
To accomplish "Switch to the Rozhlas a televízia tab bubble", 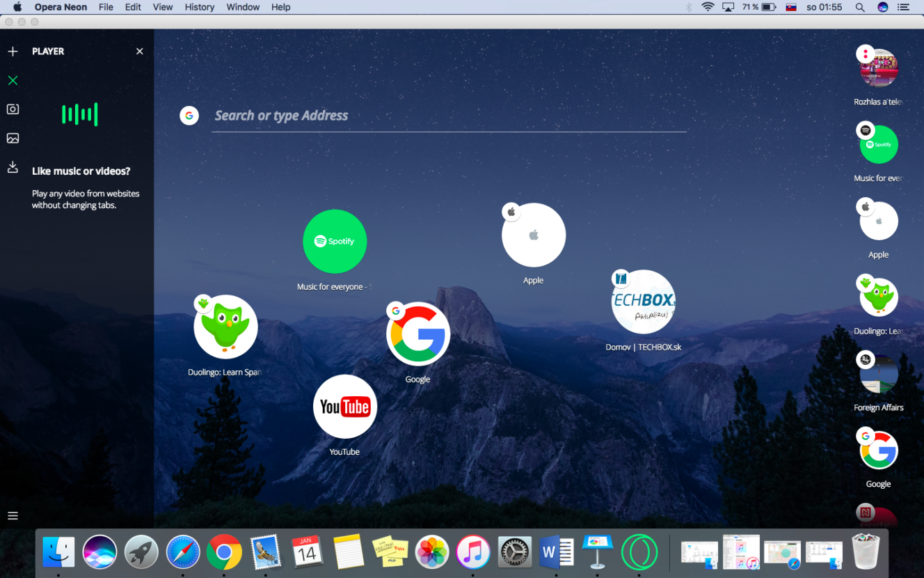I will click(x=879, y=68).
